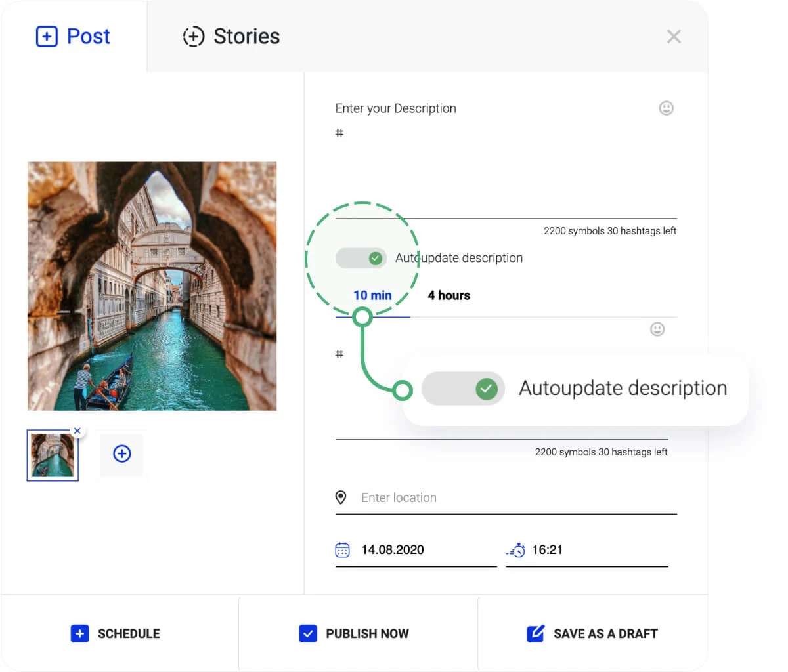Open emoji picker for first description

coord(666,108)
